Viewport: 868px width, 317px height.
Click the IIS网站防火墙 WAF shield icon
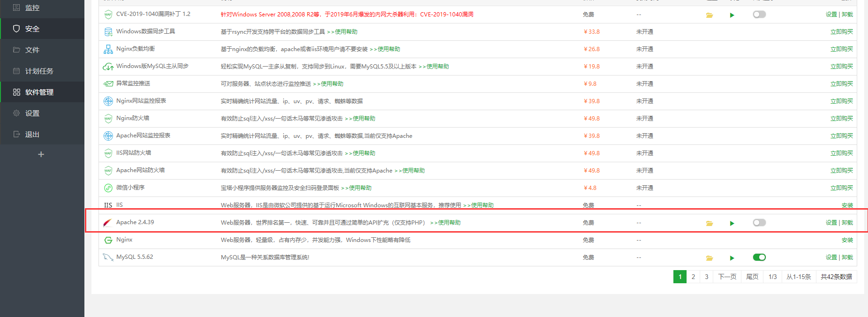108,153
